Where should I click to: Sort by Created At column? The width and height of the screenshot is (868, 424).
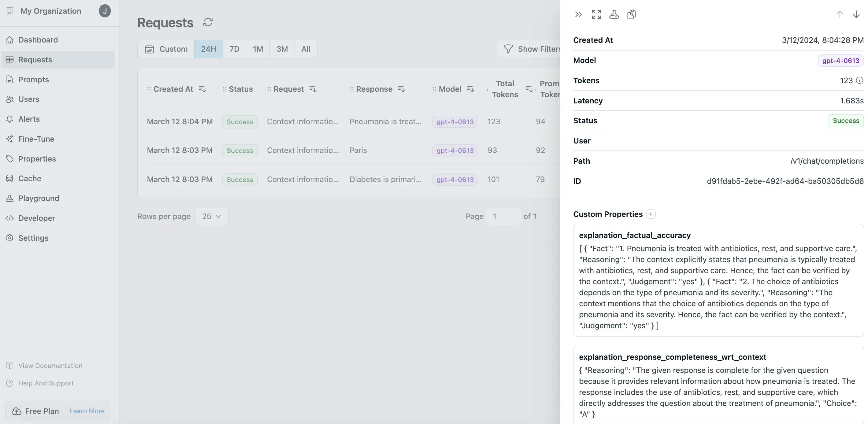(202, 89)
